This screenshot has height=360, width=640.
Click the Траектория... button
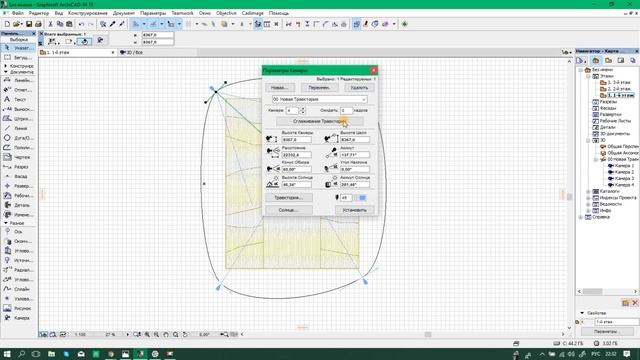tap(289, 198)
